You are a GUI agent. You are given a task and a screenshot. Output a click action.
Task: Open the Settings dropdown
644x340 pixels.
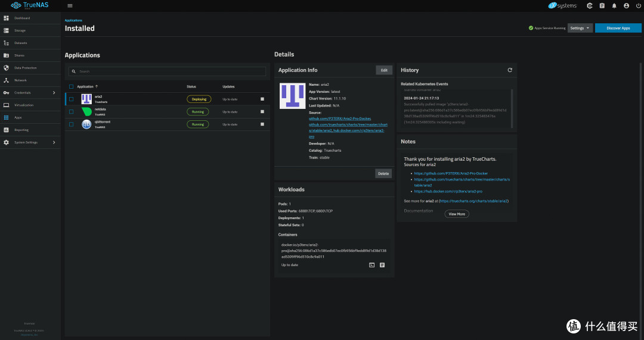580,29
